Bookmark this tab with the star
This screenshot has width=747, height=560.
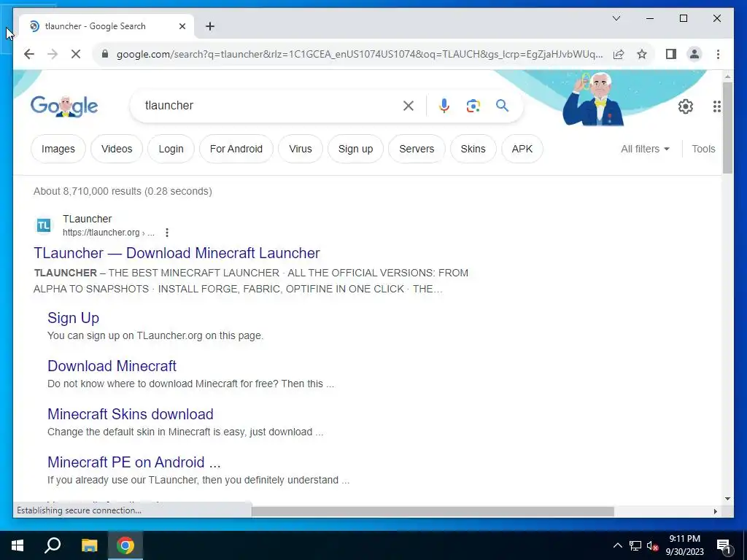pyautogui.click(x=642, y=54)
